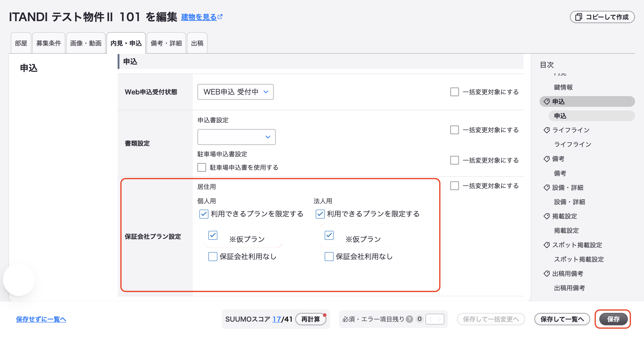The image size is (644, 337).
Task: Click the copy icon in コピーして作成 button
Action: point(578,17)
